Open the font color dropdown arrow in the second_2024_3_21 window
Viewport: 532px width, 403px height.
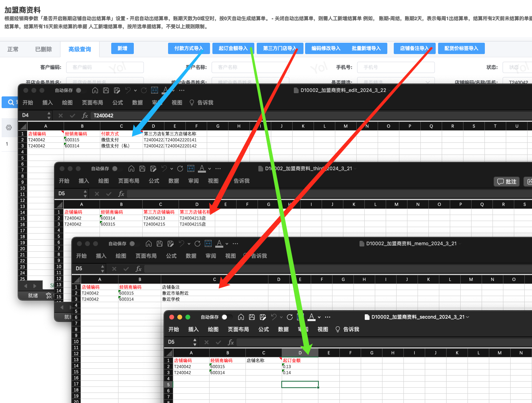click(x=319, y=317)
